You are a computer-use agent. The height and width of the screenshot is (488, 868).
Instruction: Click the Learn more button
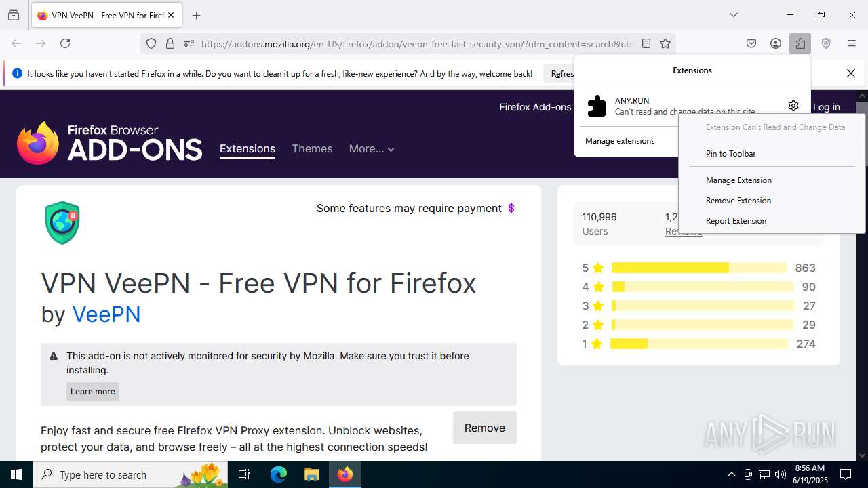[x=93, y=391]
